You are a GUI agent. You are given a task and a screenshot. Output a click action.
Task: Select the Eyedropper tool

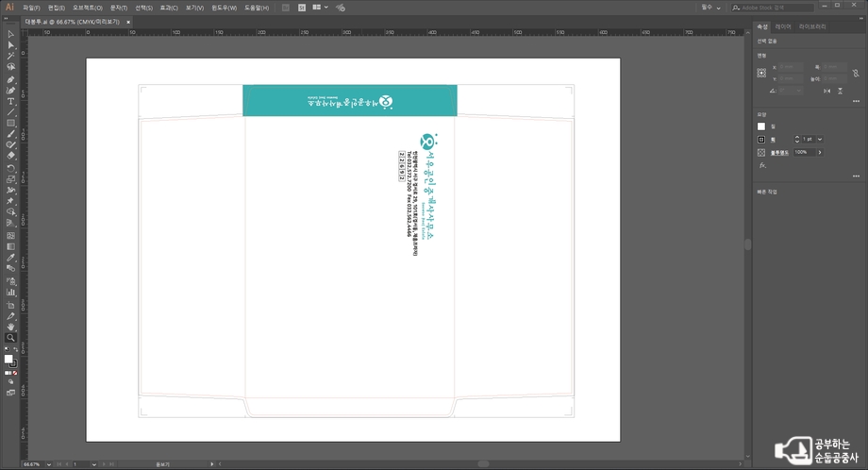[10, 258]
